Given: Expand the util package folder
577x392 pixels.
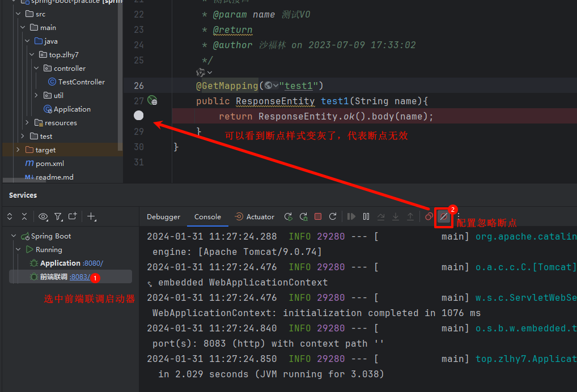Looking at the screenshot, I should (x=36, y=95).
